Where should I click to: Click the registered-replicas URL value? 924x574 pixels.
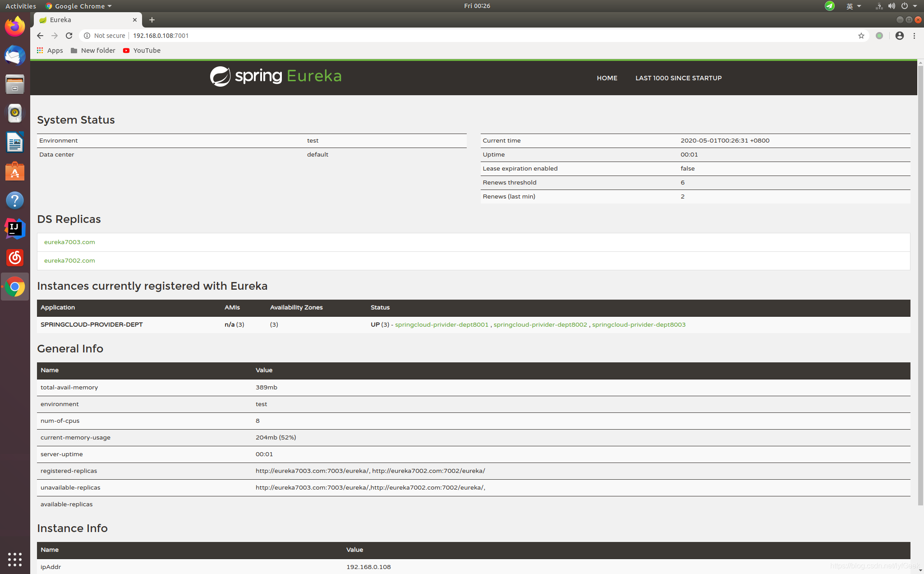[370, 471]
